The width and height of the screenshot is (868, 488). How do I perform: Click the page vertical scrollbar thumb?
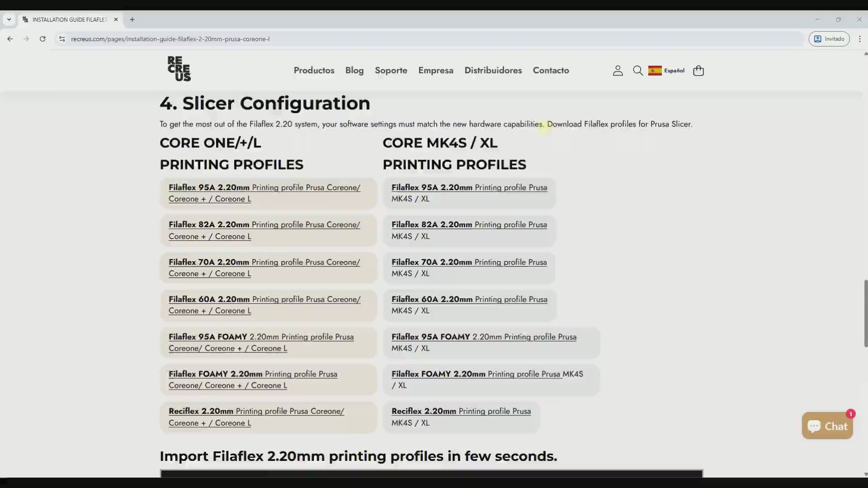pos(865,313)
